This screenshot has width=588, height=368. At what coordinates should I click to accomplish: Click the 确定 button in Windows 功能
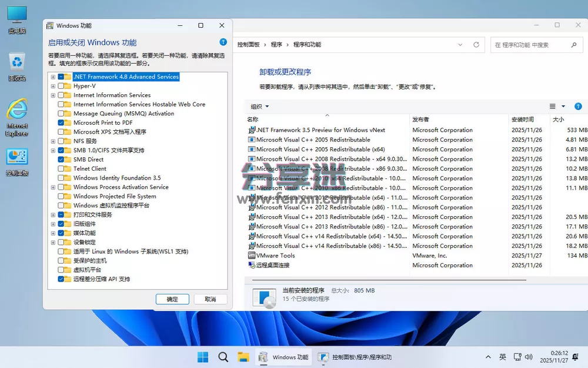[x=172, y=299]
